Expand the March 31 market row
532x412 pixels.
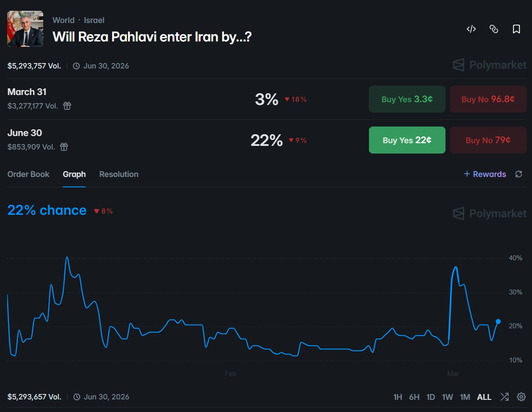pyautogui.click(x=27, y=92)
